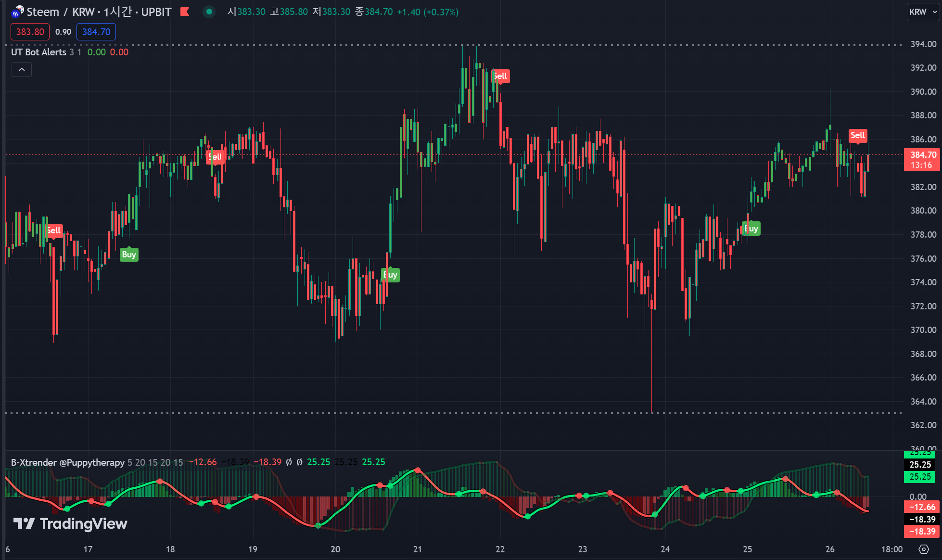Click the Buy signal label near date 17

pyautogui.click(x=129, y=255)
